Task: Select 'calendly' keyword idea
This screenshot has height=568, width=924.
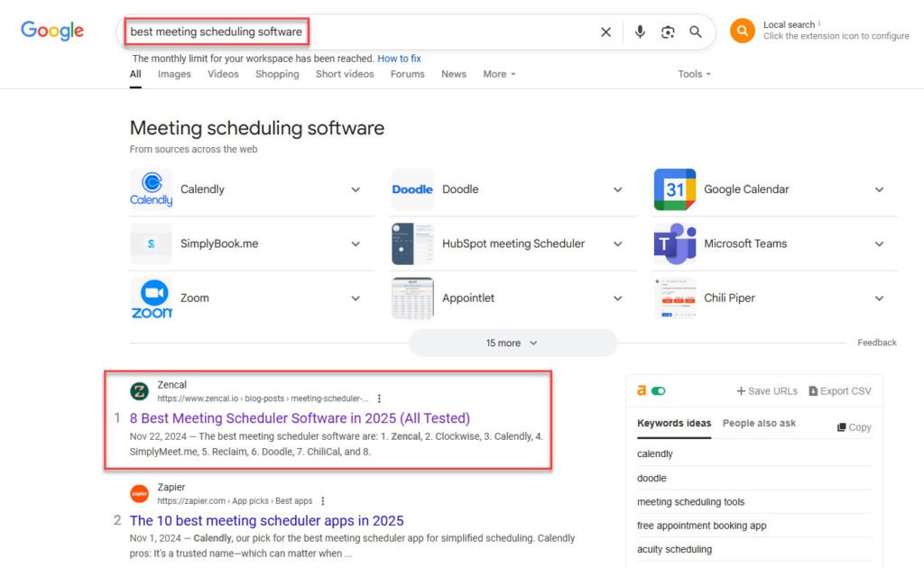Action: [655, 453]
